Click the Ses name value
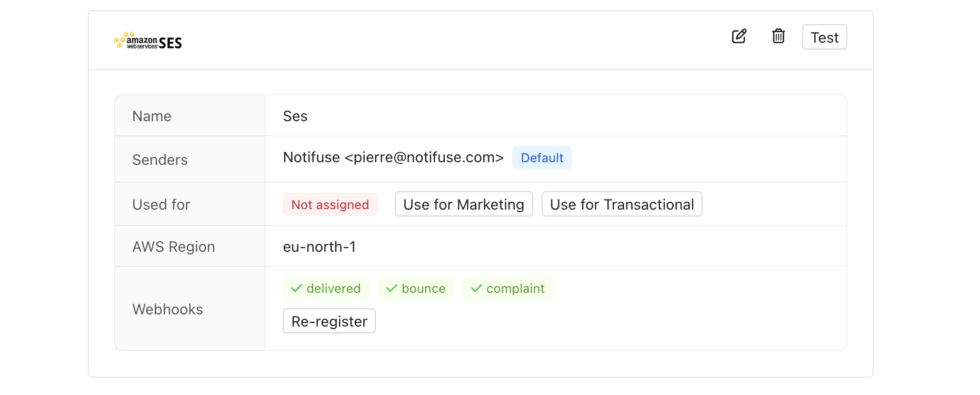Screen dimensions: 980x395 [295, 116]
